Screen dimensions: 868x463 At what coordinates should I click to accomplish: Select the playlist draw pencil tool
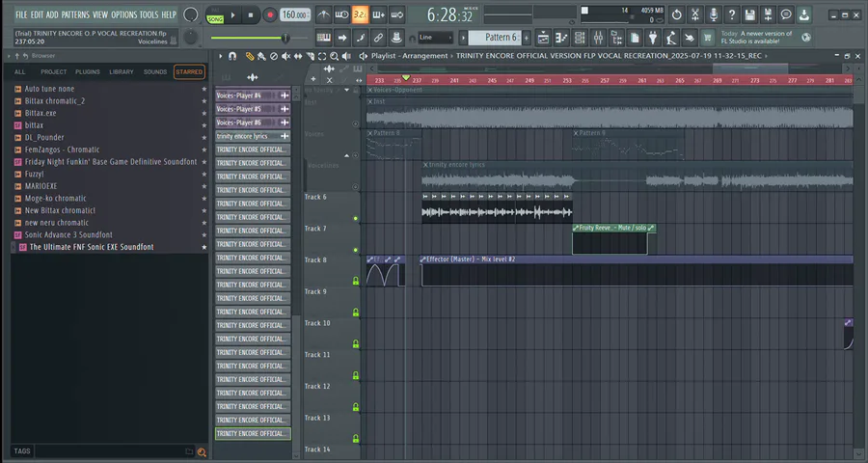250,56
